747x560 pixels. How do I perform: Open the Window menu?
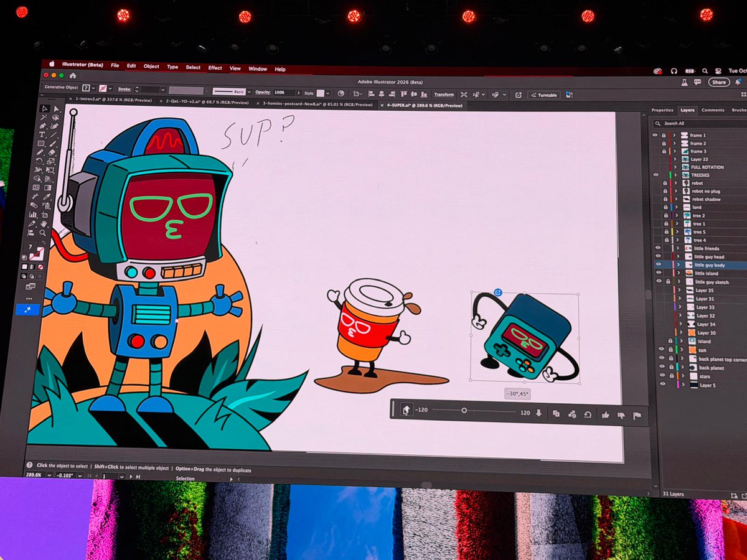tap(258, 69)
